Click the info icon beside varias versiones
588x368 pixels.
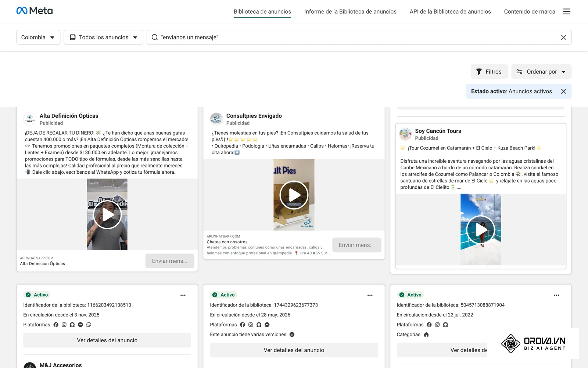tap(292, 335)
